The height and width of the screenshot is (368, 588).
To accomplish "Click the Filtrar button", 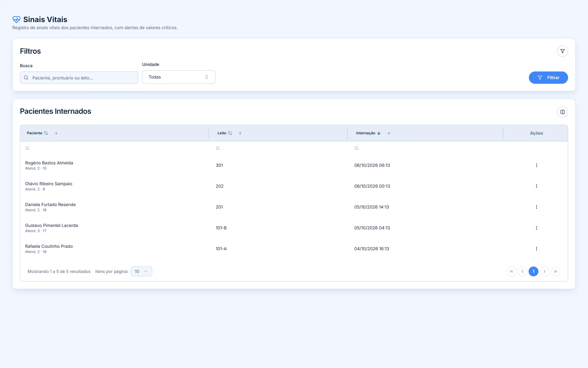I will 548,78.
